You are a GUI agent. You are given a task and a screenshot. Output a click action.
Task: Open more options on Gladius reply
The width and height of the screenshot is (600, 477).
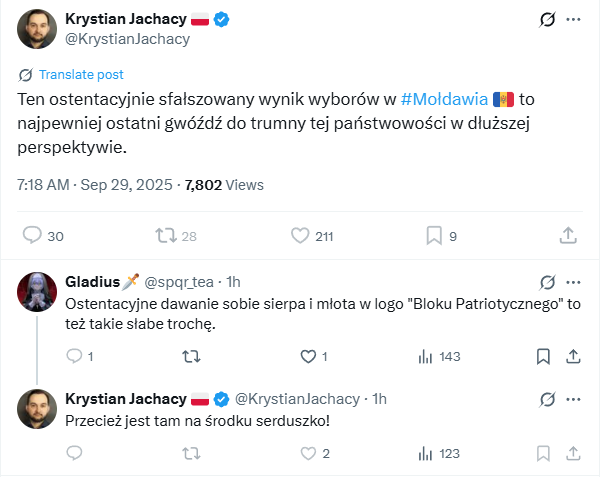pyautogui.click(x=573, y=283)
